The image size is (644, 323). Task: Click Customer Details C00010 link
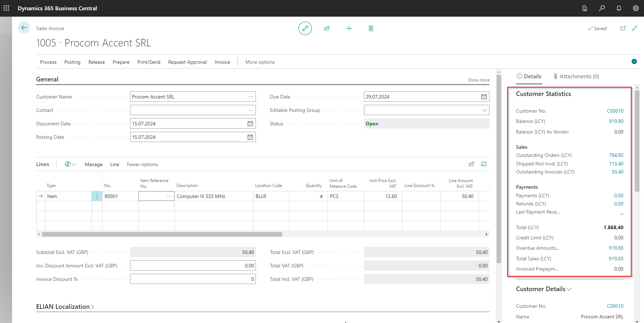coord(615,306)
